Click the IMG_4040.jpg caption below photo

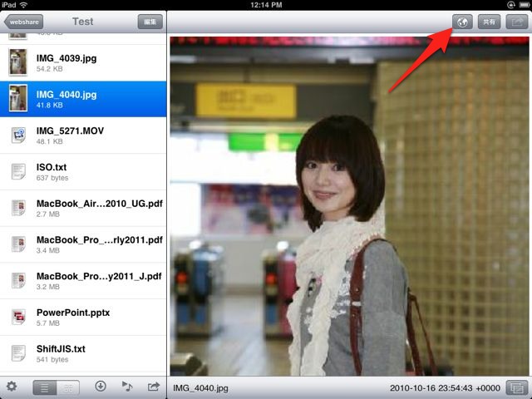[x=200, y=388]
